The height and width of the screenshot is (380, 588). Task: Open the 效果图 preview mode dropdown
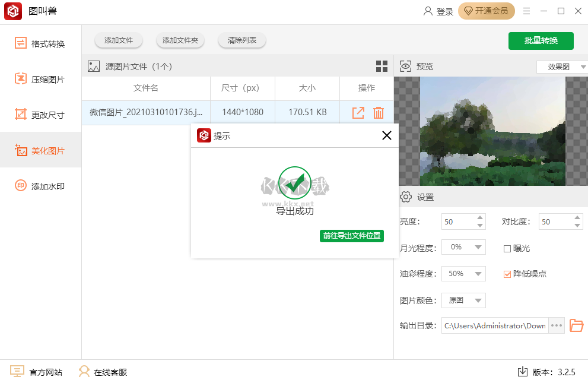coord(561,66)
